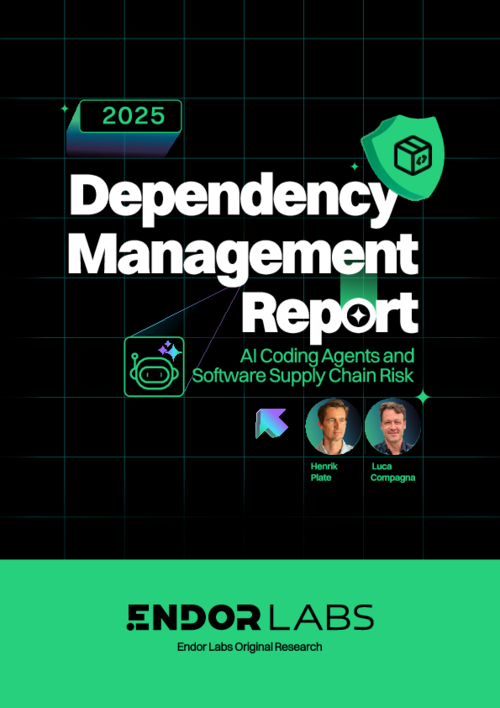This screenshot has width=500, height=708.
Task: Click the 2025 year badge
Action: 131,116
